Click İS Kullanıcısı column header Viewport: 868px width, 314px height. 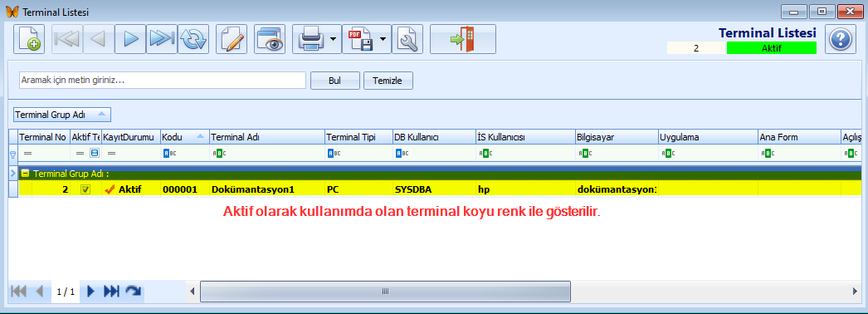click(x=524, y=137)
